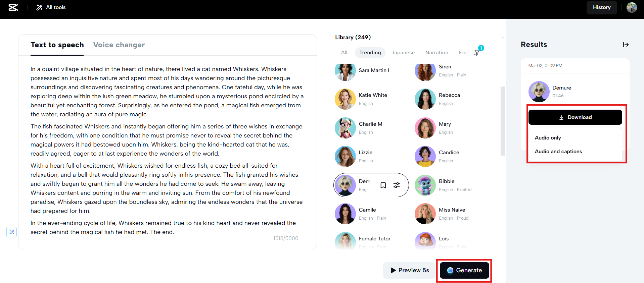Choose the Lois voice avatar
Viewport: 644px width, 283px height.
coord(425,241)
